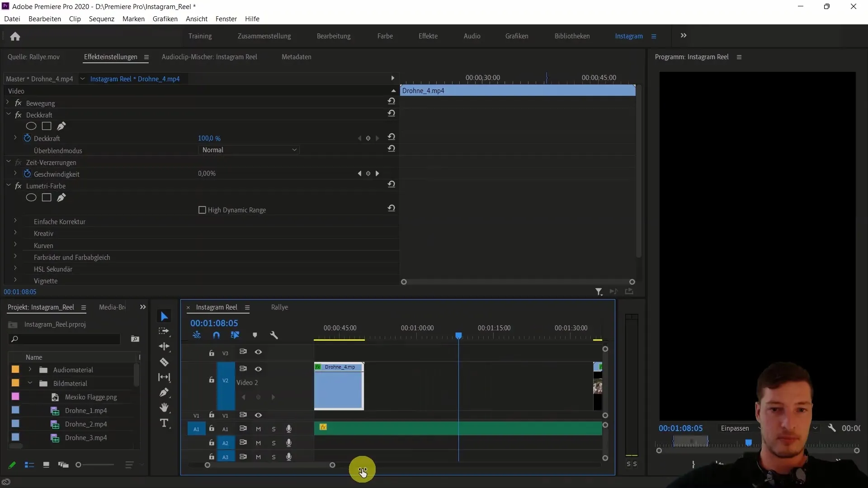Open the Metadaten tab

[297, 57]
